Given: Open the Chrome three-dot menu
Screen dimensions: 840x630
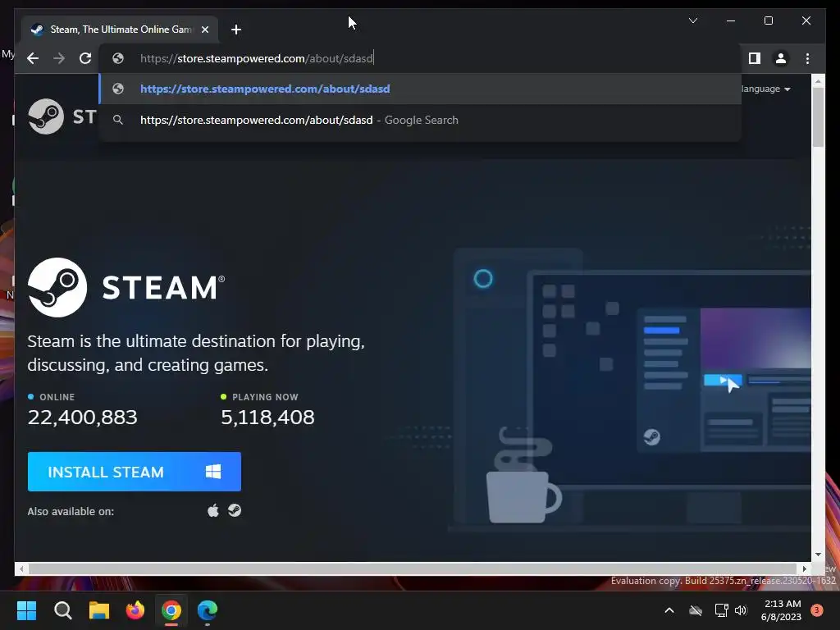Looking at the screenshot, I should pos(807,58).
